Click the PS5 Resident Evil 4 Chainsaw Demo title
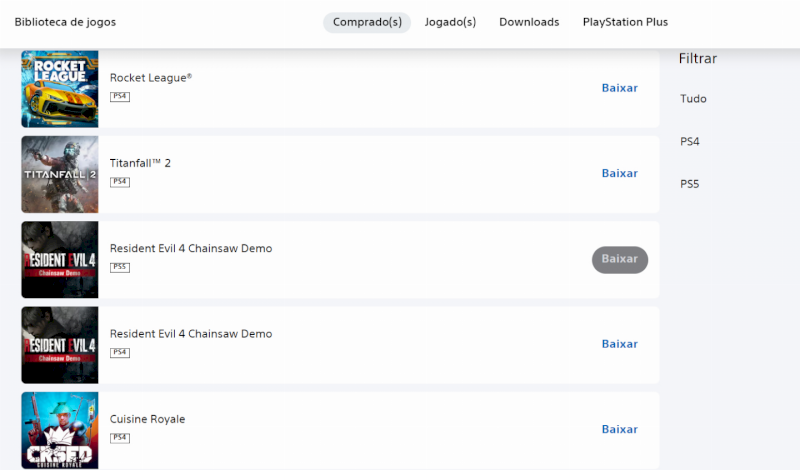Screen dimensions: 800x470 pyautogui.click(x=191, y=249)
